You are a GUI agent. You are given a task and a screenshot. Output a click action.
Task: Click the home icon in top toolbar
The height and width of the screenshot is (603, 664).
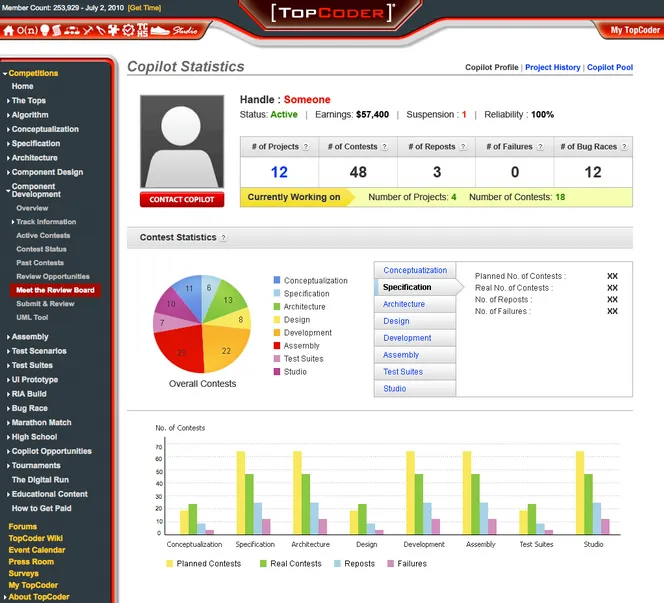(9, 30)
